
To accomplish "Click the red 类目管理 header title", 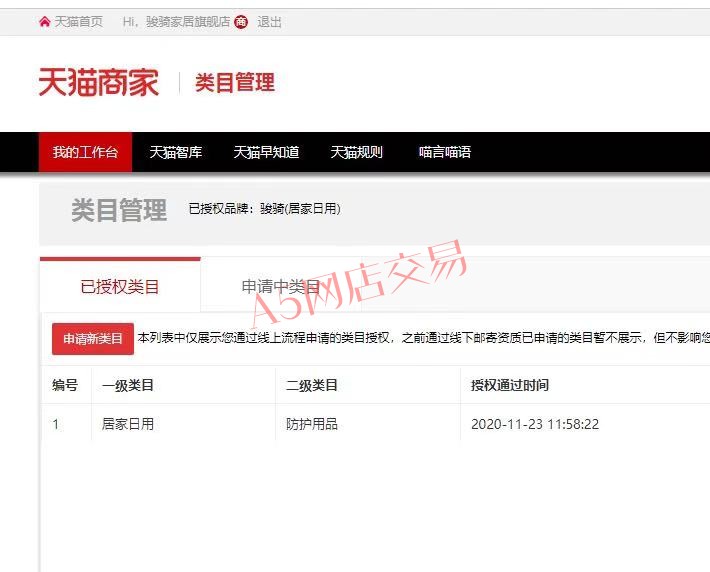I will coord(235,83).
